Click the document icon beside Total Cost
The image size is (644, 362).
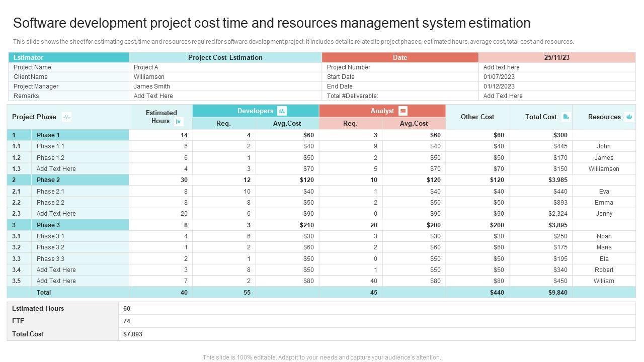click(566, 117)
